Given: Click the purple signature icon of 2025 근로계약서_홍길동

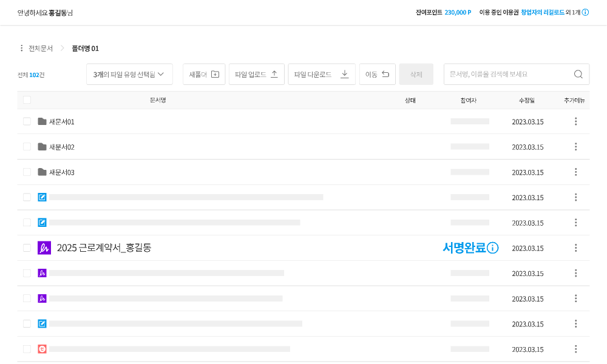Looking at the screenshot, I should coord(44,248).
